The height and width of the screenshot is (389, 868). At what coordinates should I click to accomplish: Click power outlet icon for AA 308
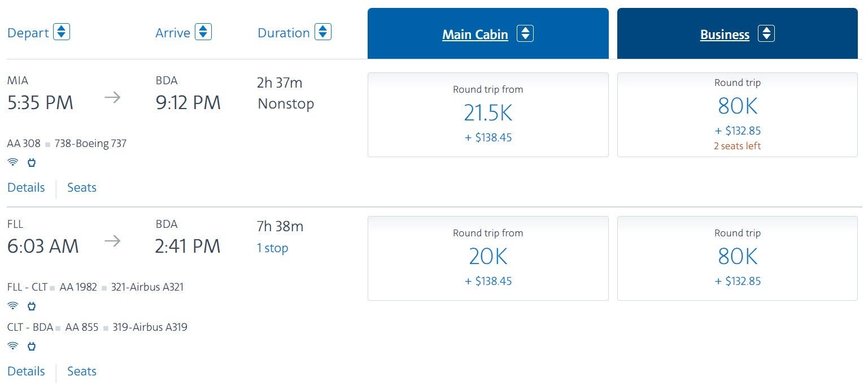(x=32, y=163)
